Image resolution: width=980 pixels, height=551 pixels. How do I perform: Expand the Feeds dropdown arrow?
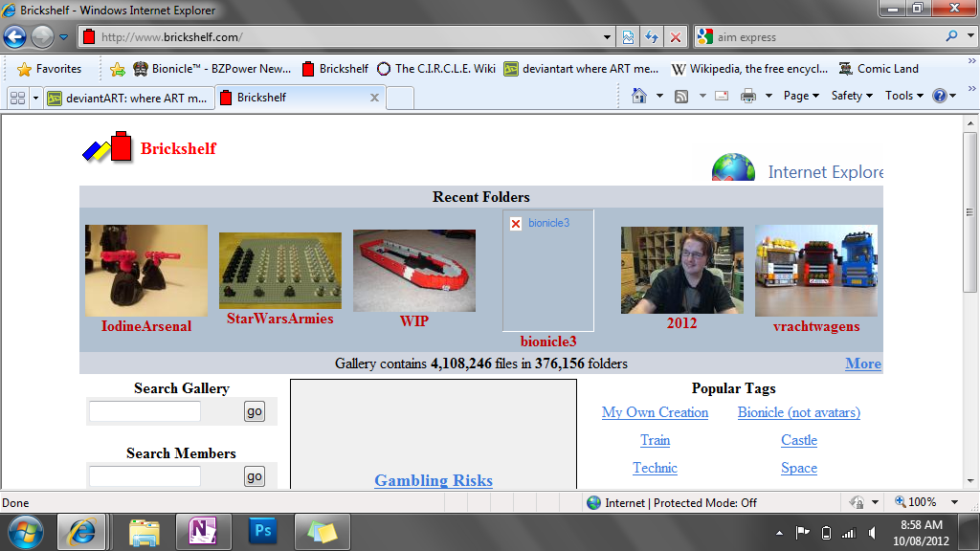tap(702, 96)
